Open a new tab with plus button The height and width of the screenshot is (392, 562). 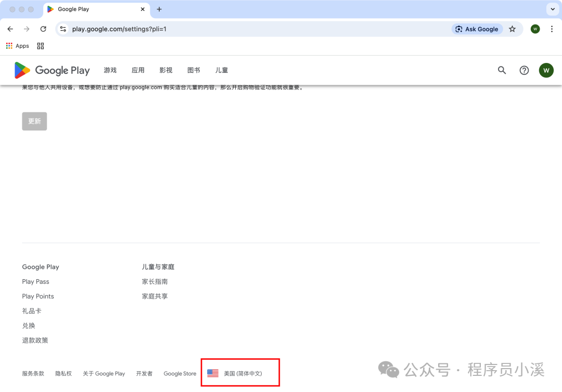pyautogui.click(x=159, y=9)
